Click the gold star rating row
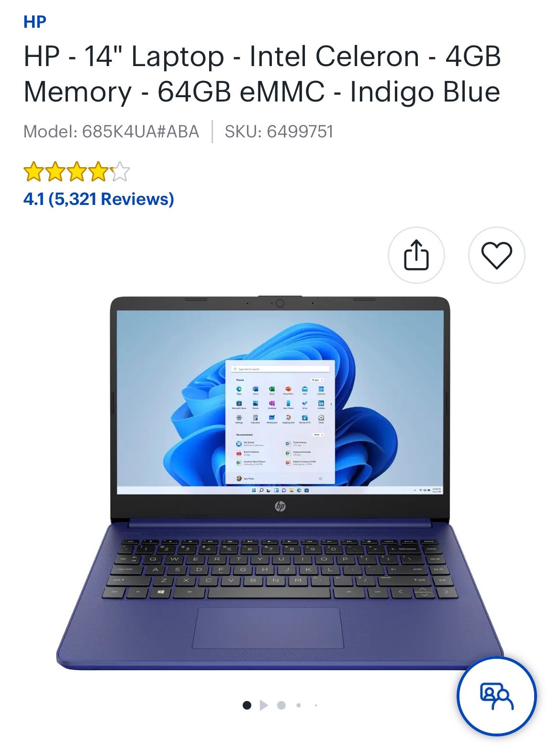This screenshot has height=746, width=560. [x=77, y=171]
